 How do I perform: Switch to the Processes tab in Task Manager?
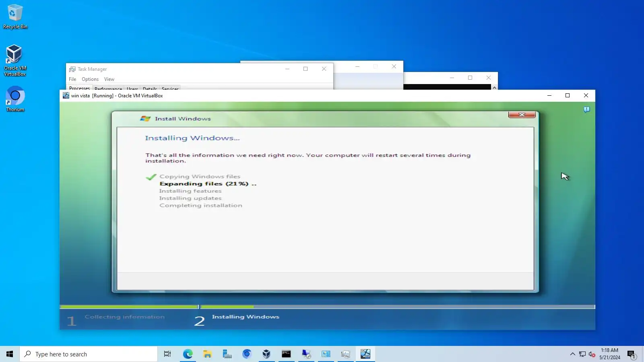pyautogui.click(x=80, y=88)
